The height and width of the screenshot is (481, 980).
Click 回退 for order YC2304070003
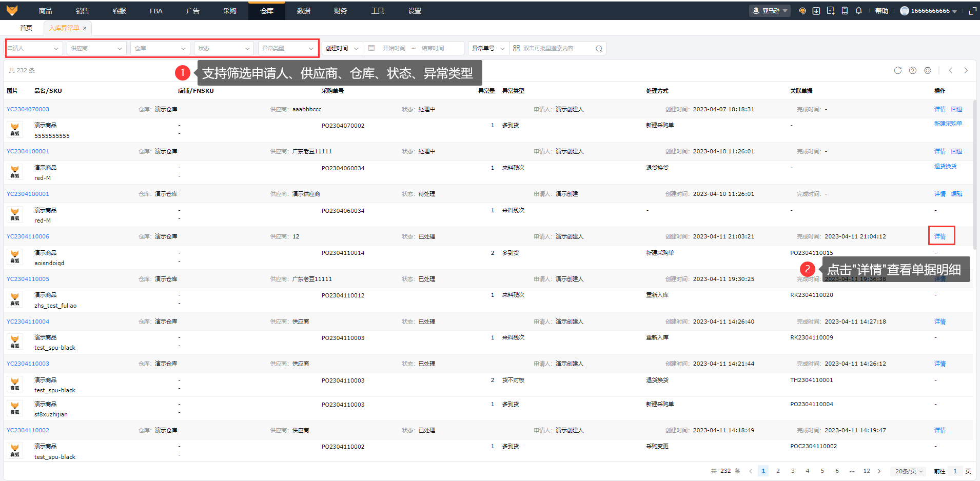coord(957,109)
